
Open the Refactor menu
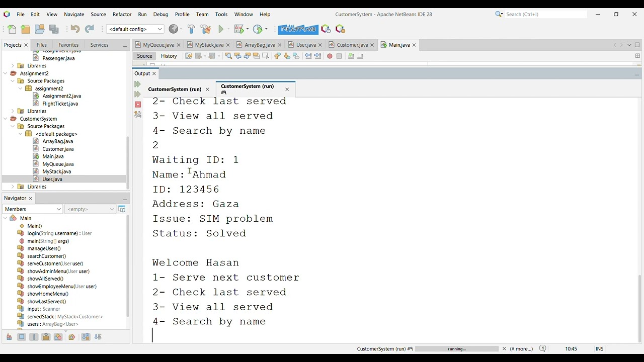(122, 14)
